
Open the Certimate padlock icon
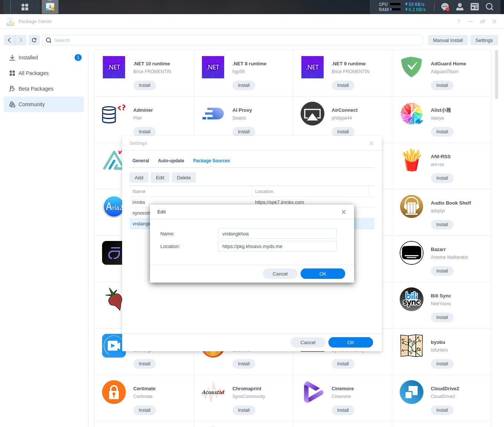[x=114, y=392]
